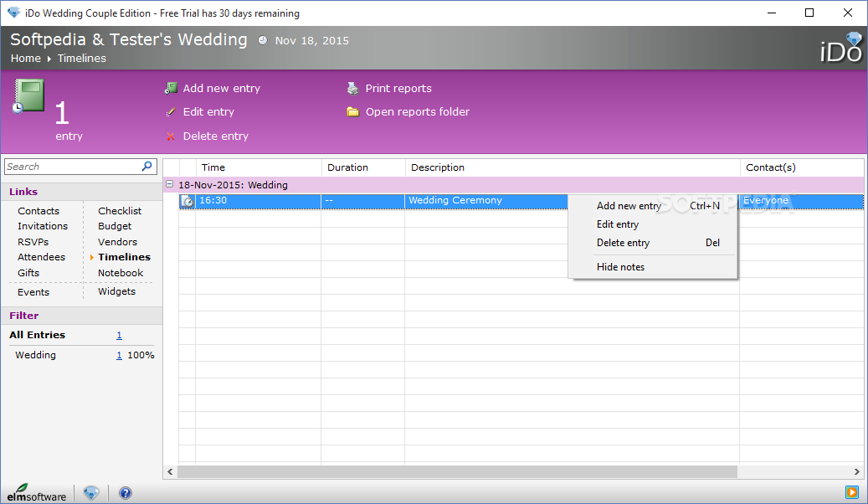
Task: Sort by the Duration column header
Action: 363,167
